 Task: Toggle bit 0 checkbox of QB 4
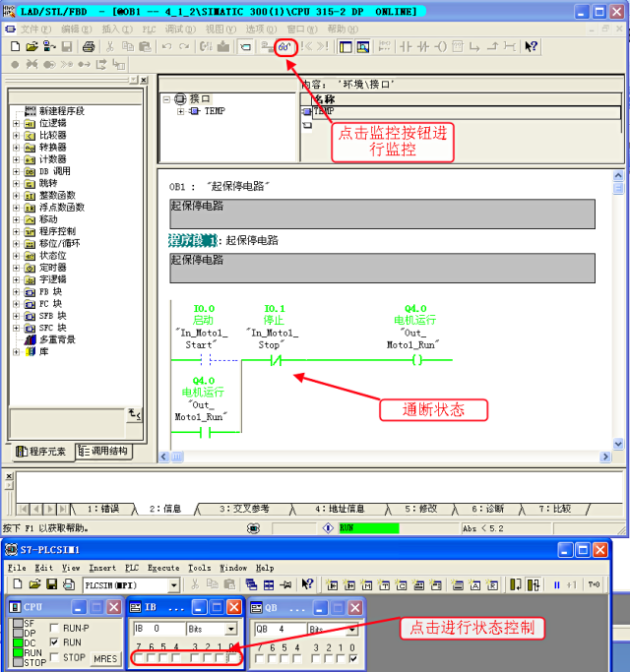353,658
